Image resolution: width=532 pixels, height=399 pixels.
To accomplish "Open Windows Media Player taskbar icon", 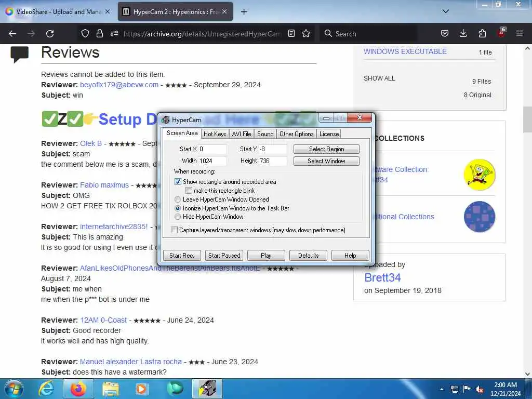I will click(142, 389).
